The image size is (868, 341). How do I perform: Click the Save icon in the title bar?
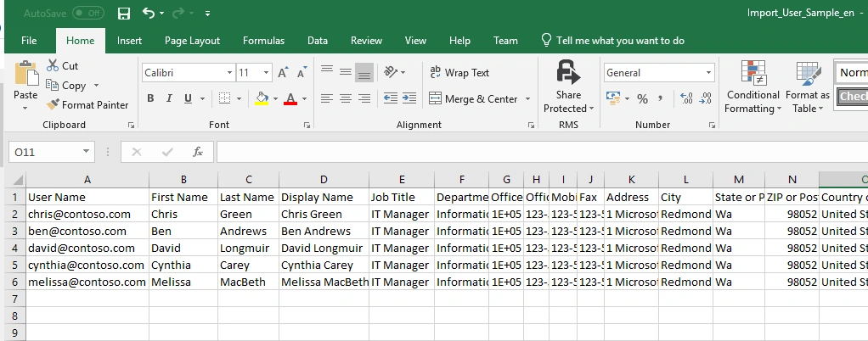[x=124, y=14]
